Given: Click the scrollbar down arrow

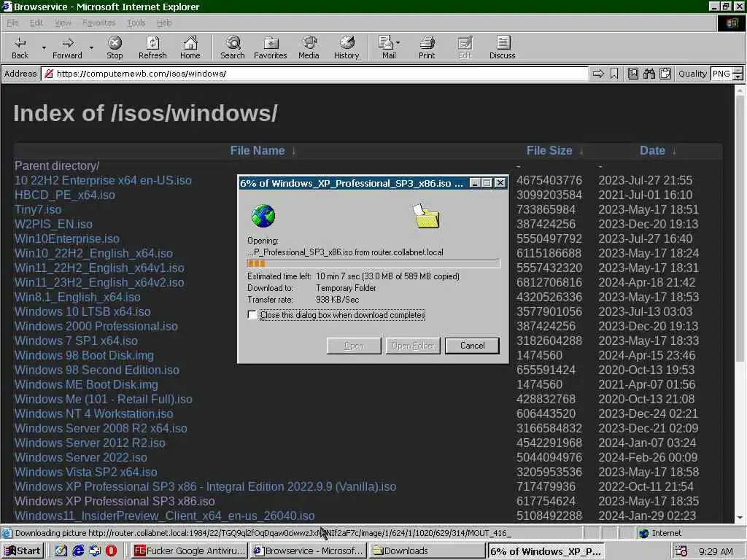Looking at the screenshot, I should pyautogui.click(x=740, y=518).
